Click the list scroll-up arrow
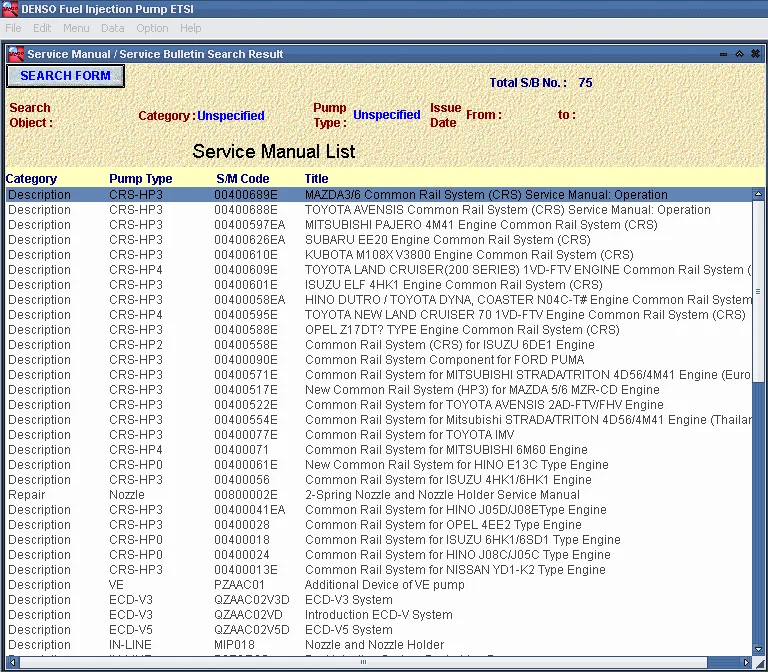This screenshot has height=672, width=768. pyautogui.click(x=758, y=195)
